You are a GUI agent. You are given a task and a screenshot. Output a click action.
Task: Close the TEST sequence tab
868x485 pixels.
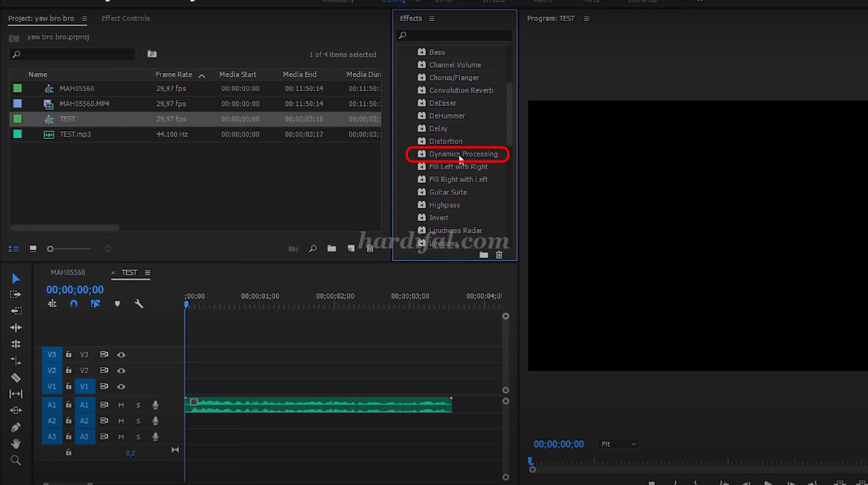(x=113, y=272)
